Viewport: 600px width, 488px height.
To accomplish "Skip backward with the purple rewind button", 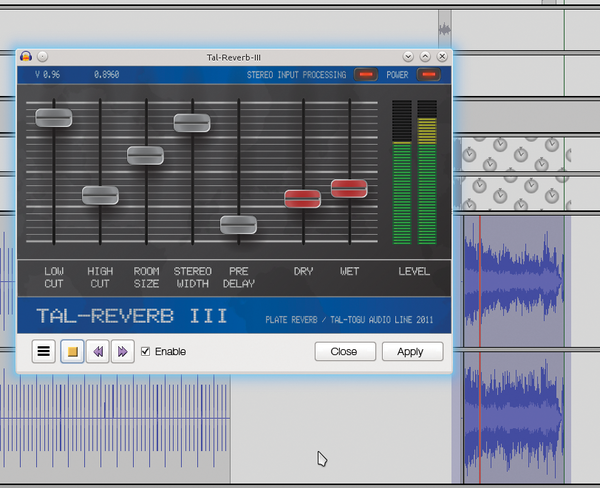I will [x=98, y=351].
